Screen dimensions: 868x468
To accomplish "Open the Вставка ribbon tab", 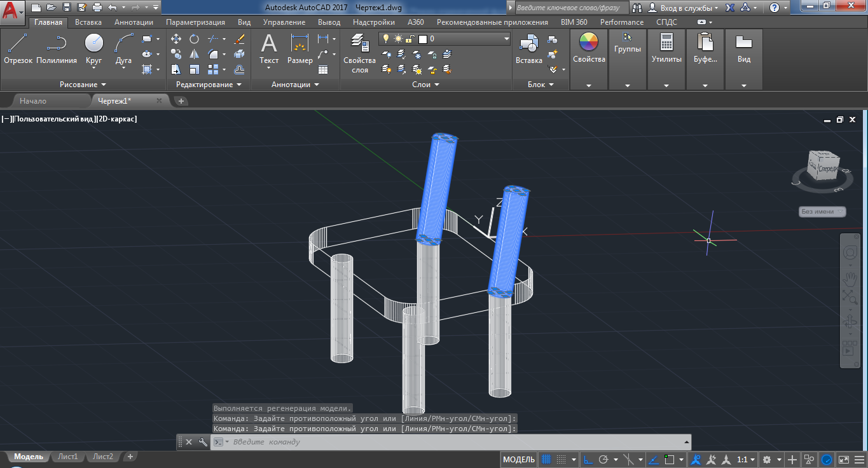I will point(88,22).
